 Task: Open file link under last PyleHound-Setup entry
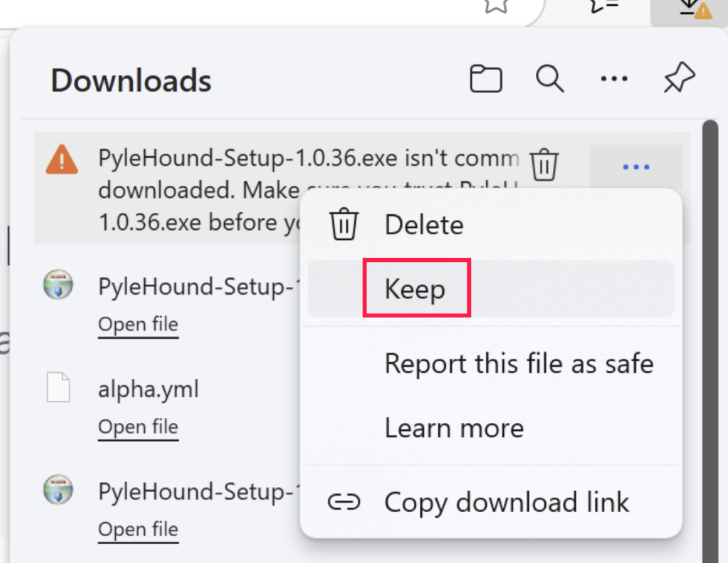(x=138, y=530)
